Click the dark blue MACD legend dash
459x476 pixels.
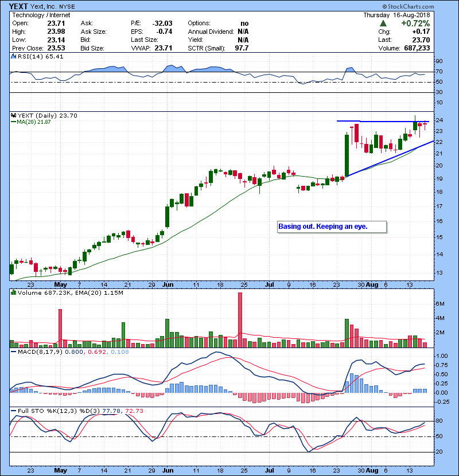click(x=13, y=352)
